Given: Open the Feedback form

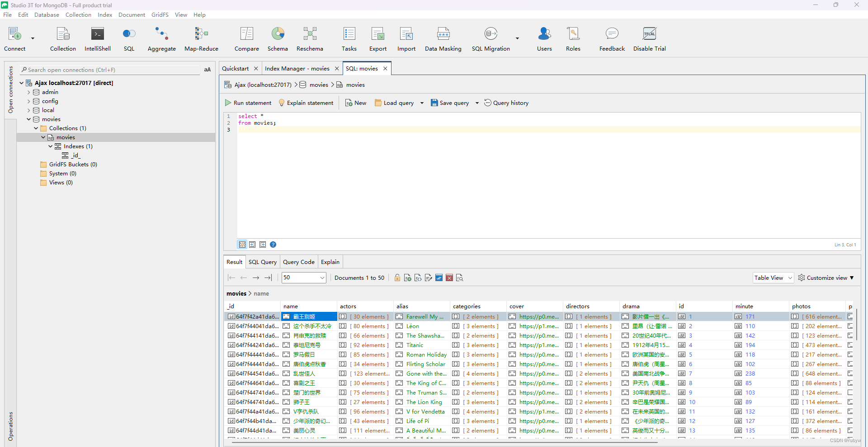Looking at the screenshot, I should coord(612,38).
